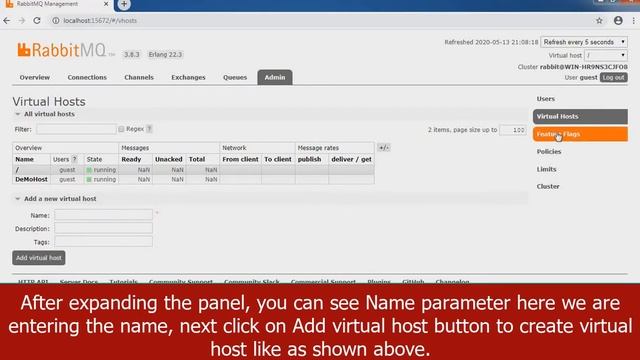640x360 pixels.
Task: Click the deliver / get column header
Action: (351, 159)
